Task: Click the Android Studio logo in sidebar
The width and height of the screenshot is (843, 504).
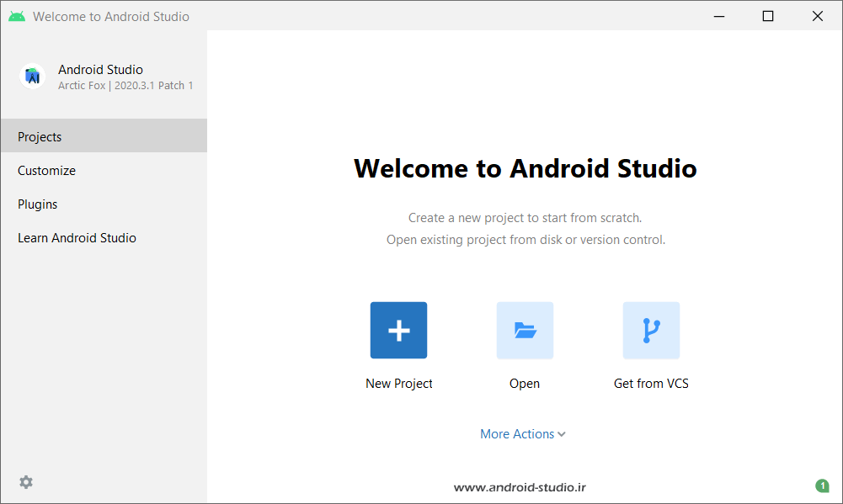Action: click(32, 77)
